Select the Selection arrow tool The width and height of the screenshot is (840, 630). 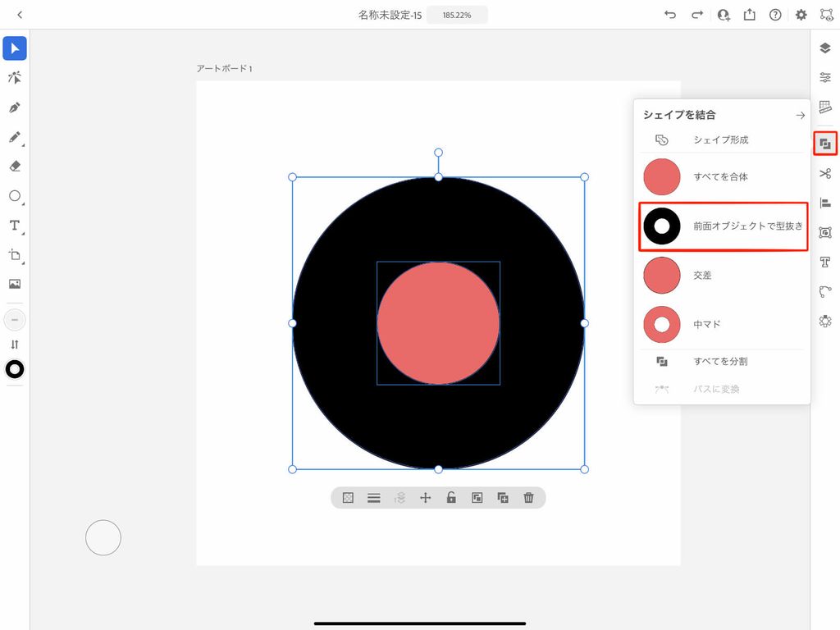click(x=15, y=48)
